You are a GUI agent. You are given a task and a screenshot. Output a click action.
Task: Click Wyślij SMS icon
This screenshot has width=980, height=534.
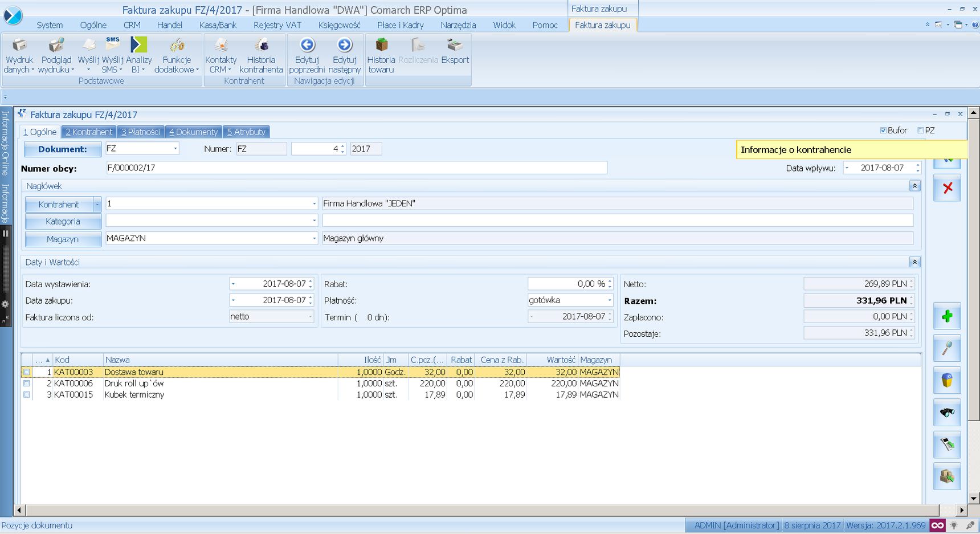coord(112,55)
